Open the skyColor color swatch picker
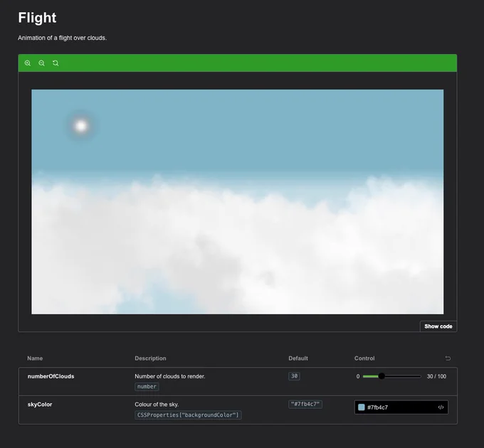Image resolution: width=484 pixels, height=448 pixels. (x=362, y=407)
